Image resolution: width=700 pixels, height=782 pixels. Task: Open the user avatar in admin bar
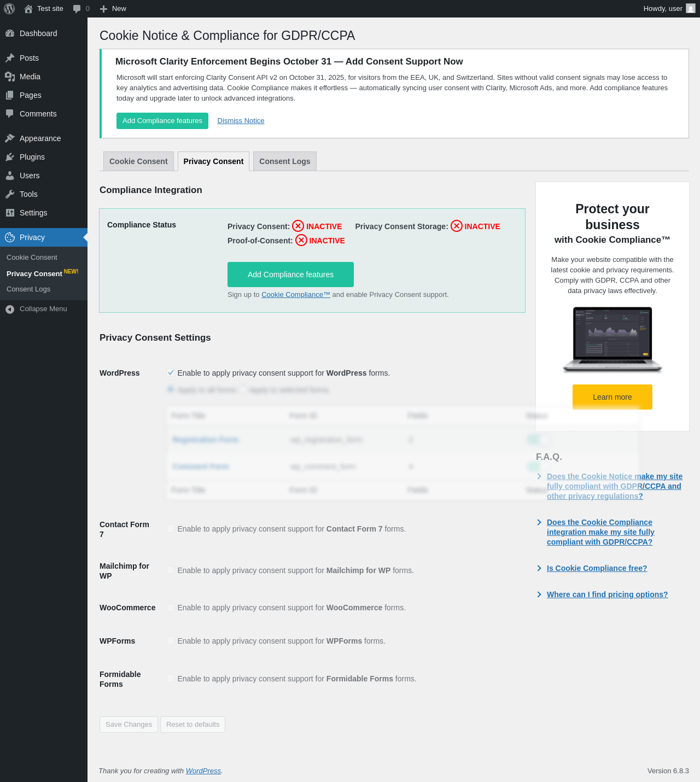point(691,9)
